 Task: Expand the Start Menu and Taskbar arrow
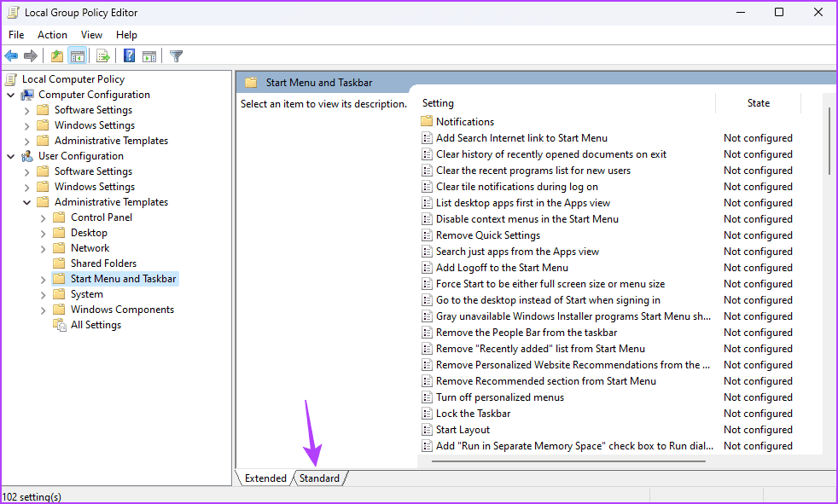click(44, 280)
